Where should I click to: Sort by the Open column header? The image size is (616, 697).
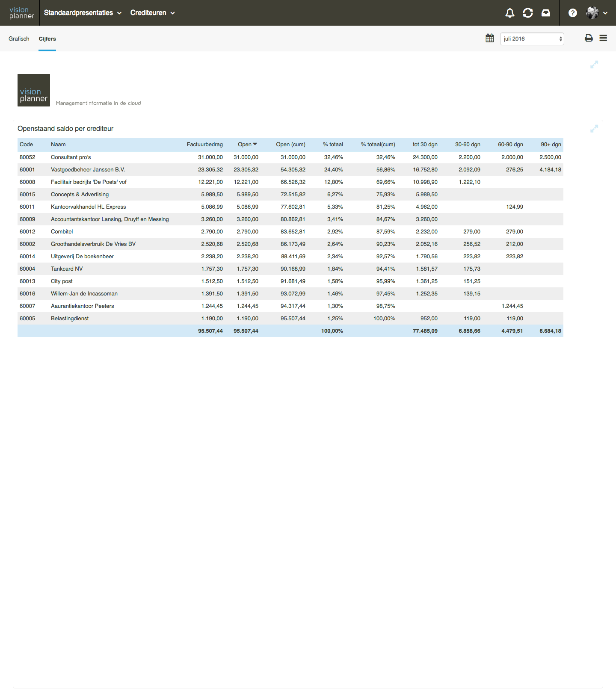tap(247, 145)
